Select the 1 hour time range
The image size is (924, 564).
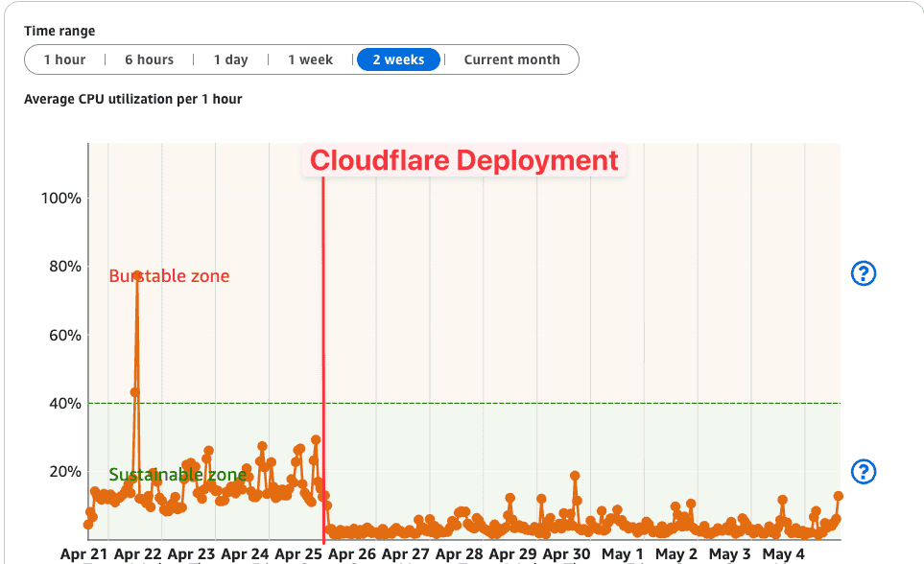64,59
